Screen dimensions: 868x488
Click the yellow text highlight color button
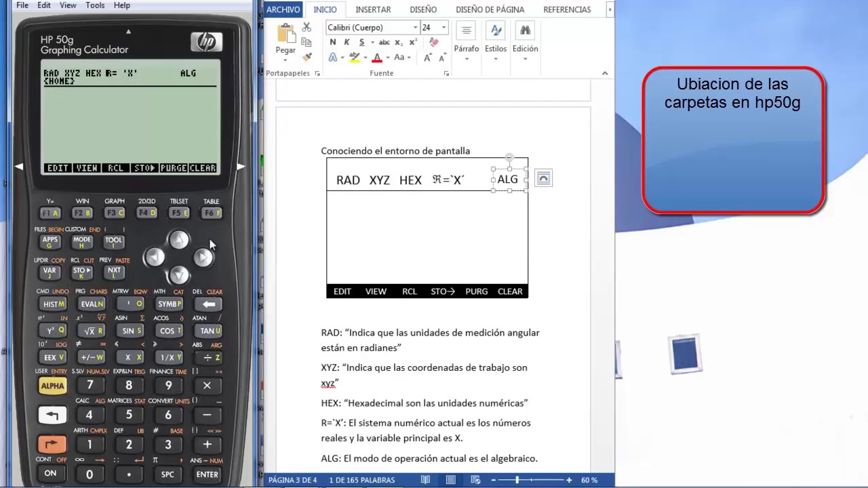click(x=355, y=58)
